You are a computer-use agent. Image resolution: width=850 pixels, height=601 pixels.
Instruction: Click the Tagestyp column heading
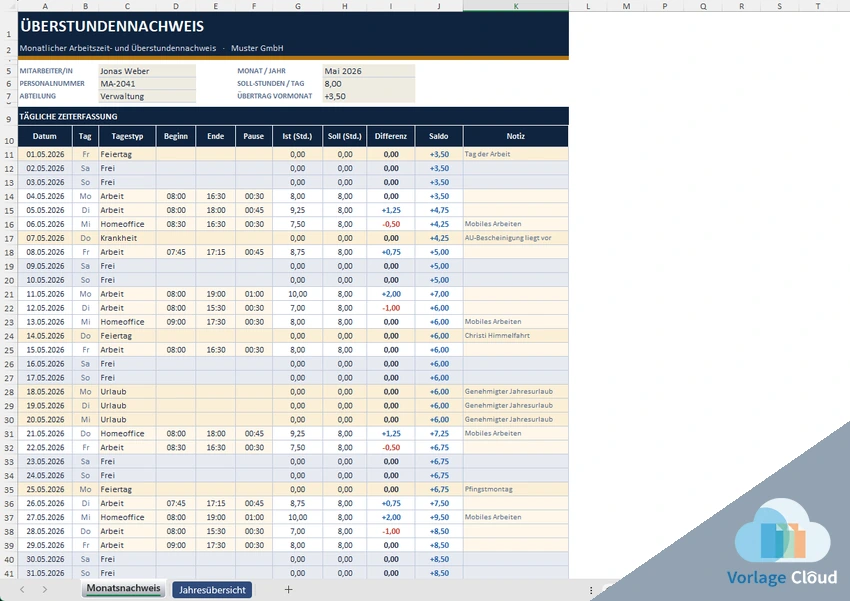tap(127, 136)
